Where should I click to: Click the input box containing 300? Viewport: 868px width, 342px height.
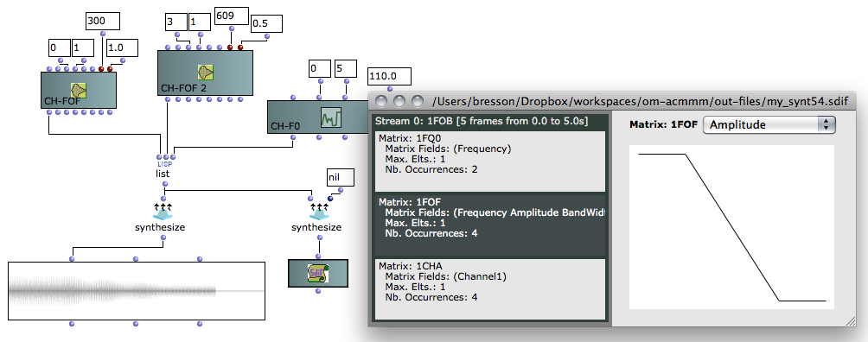pos(103,21)
